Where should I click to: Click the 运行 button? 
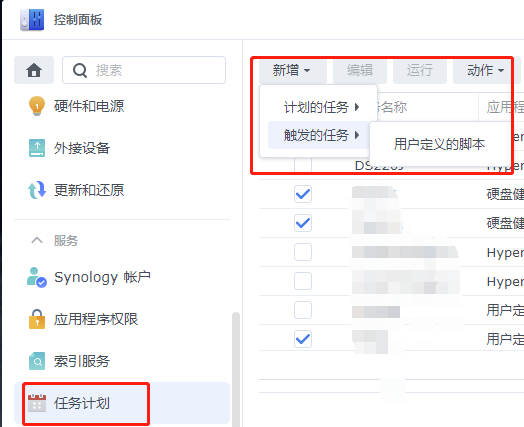click(420, 70)
